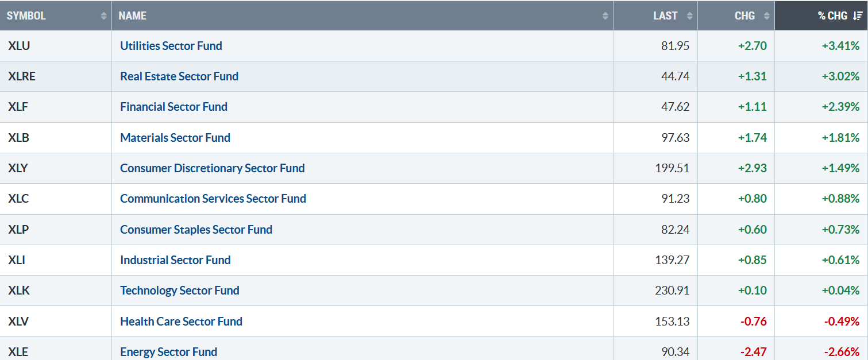Click the descending sort icon beside % CHG
The width and height of the screenshot is (868, 360).
click(x=857, y=16)
